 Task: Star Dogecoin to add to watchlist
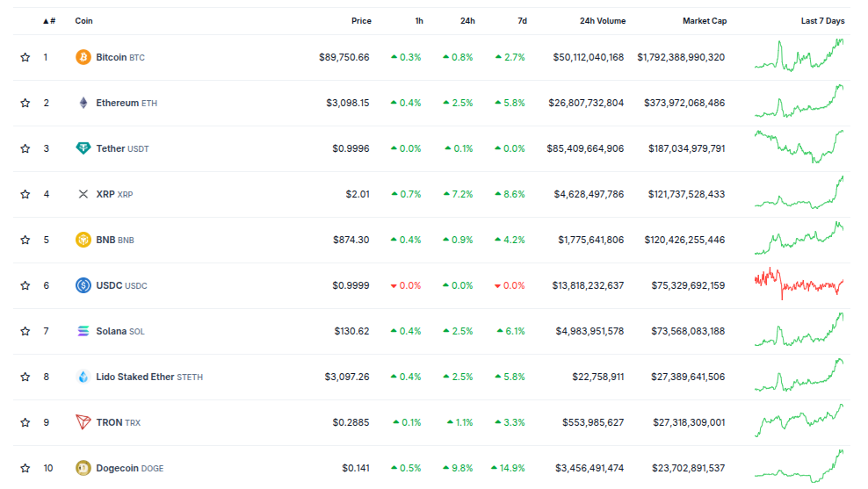pyautogui.click(x=25, y=468)
